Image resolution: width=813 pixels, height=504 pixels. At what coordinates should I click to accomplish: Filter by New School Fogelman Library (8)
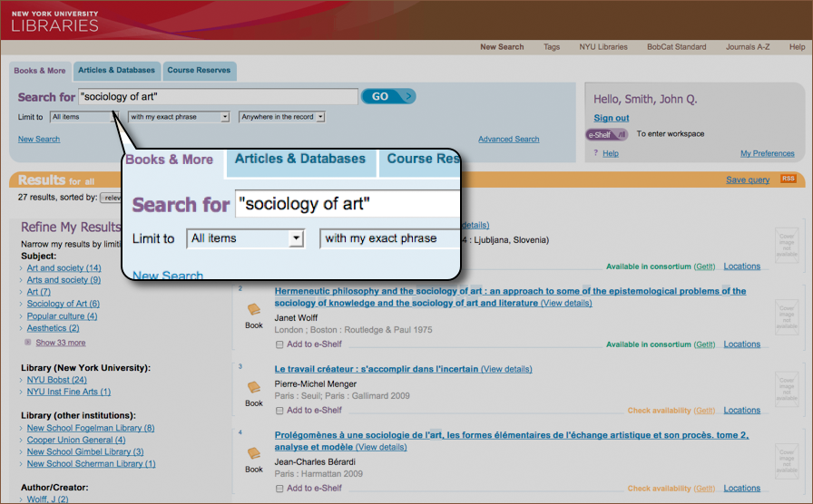(x=91, y=428)
